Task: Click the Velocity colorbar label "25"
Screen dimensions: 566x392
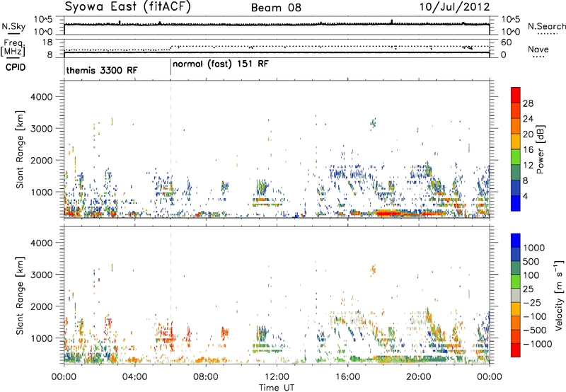Action: click(529, 289)
